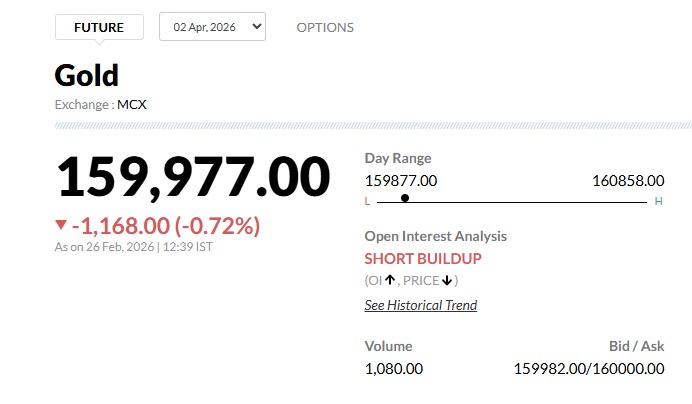The height and width of the screenshot is (404, 692).
Task: Click the day high value 160858.00
Action: [628, 181]
